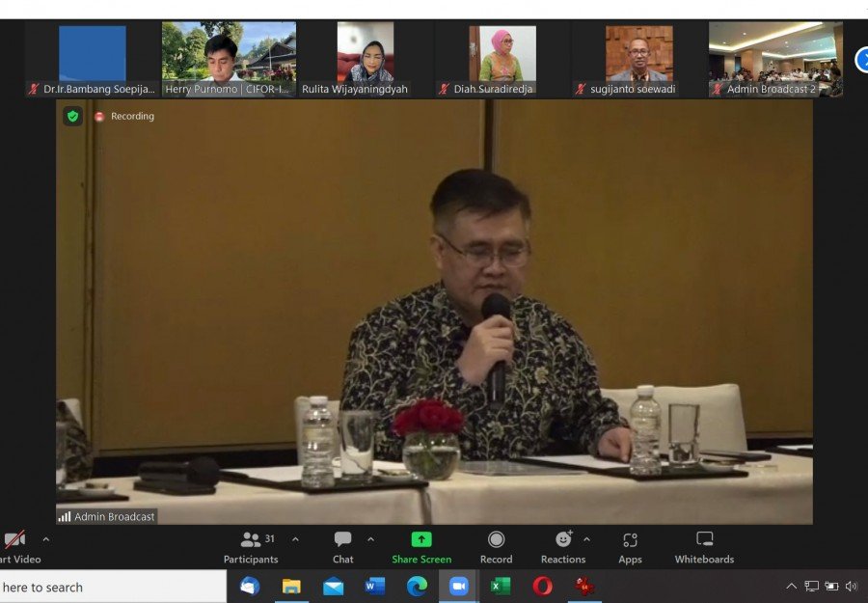
Task: Open File Explorer from the taskbar
Action: [x=291, y=587]
